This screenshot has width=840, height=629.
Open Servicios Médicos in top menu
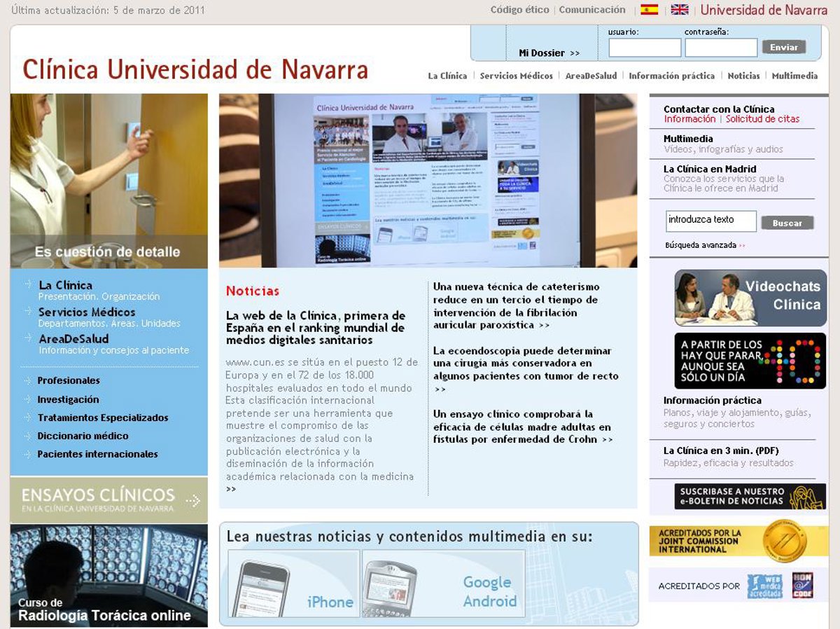(516, 76)
